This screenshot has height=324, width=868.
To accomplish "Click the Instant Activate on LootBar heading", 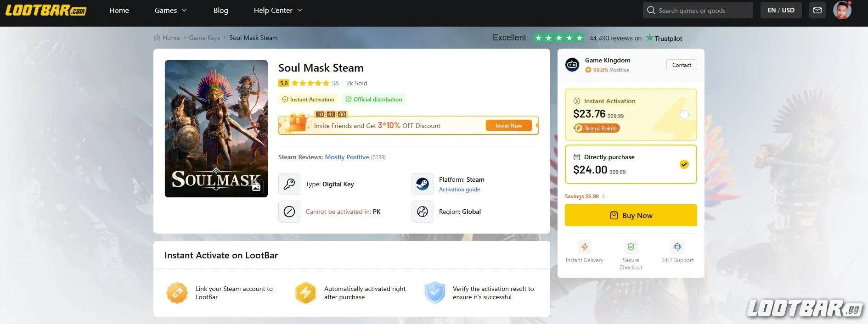I will [221, 255].
